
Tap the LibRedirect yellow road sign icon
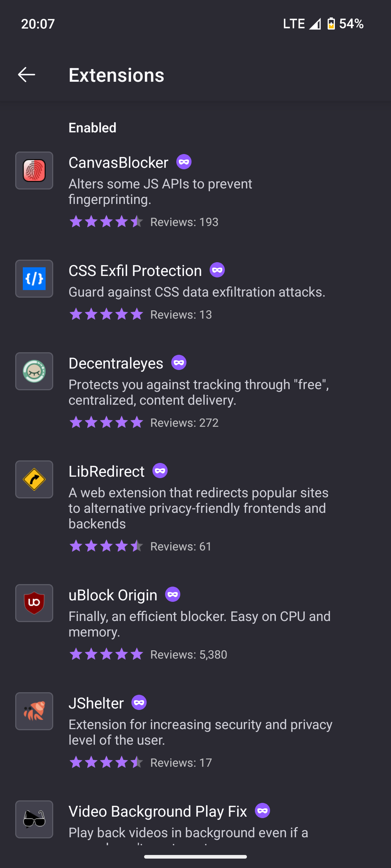pos(34,480)
